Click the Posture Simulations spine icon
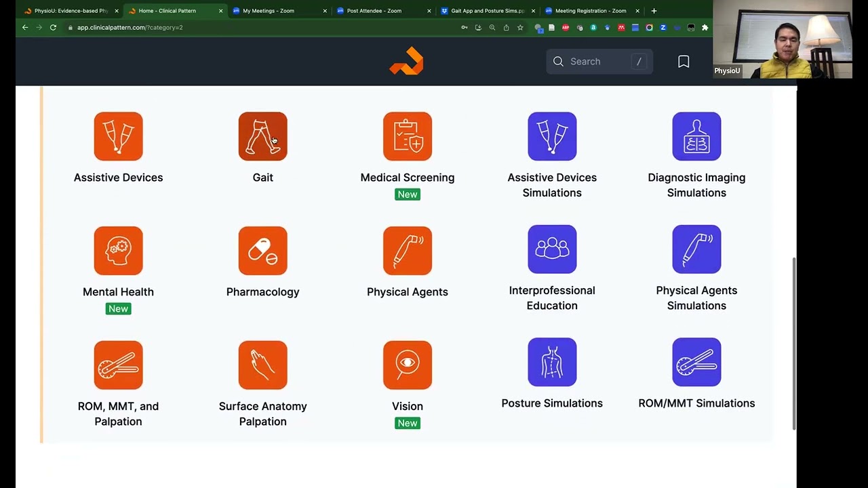Screen dimensions: 868x488 (x=552, y=363)
